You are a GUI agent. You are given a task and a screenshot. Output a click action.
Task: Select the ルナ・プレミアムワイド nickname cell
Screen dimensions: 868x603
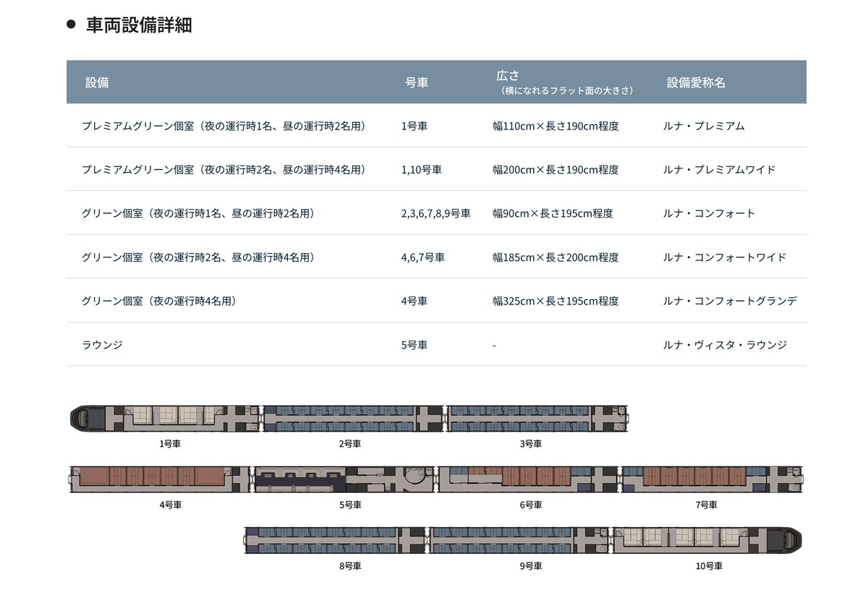[x=719, y=170]
